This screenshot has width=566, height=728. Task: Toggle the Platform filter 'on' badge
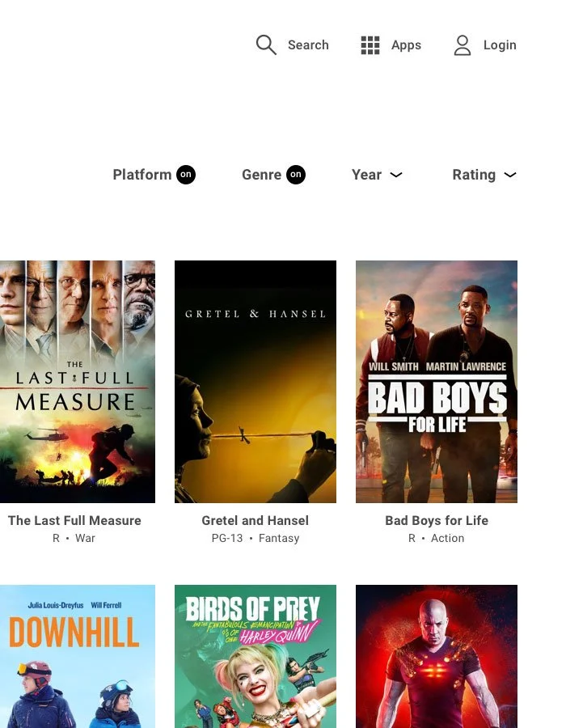click(x=186, y=175)
